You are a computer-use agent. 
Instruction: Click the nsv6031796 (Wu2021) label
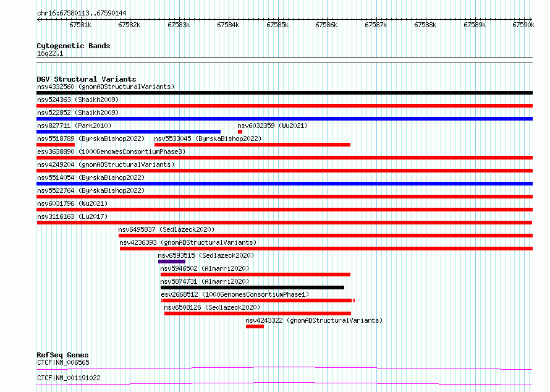pyautogui.click(x=72, y=203)
